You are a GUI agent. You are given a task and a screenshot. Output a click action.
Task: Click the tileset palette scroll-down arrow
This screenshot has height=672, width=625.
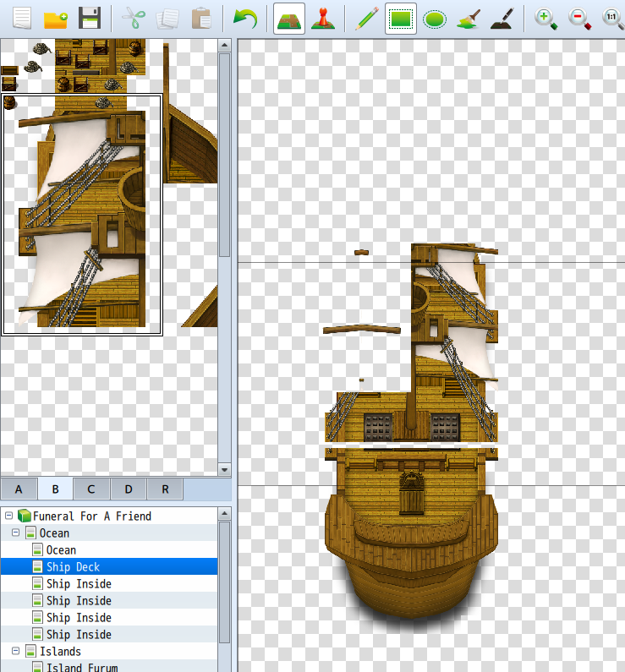[225, 469]
